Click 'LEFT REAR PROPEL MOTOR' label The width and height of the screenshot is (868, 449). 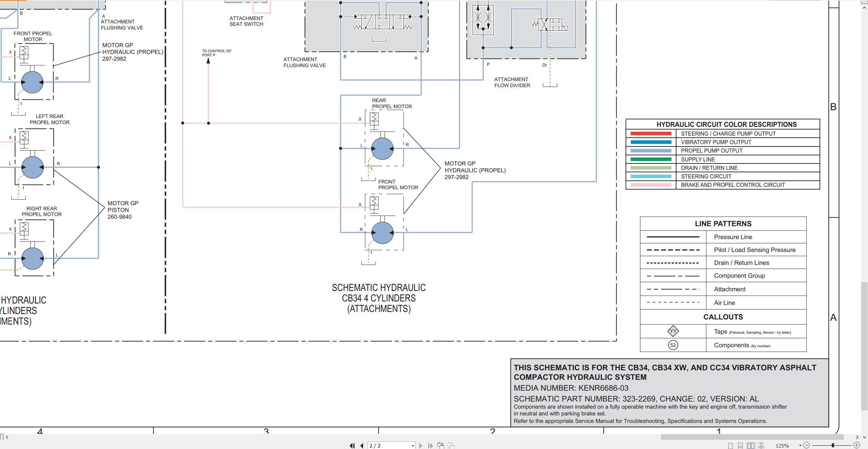click(x=50, y=119)
